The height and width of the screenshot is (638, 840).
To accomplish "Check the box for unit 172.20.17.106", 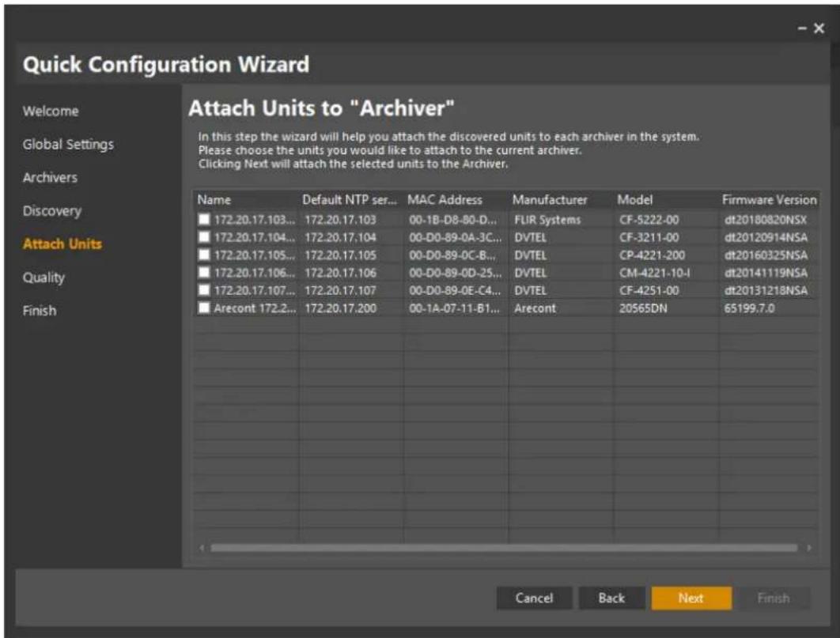I will coord(204,273).
